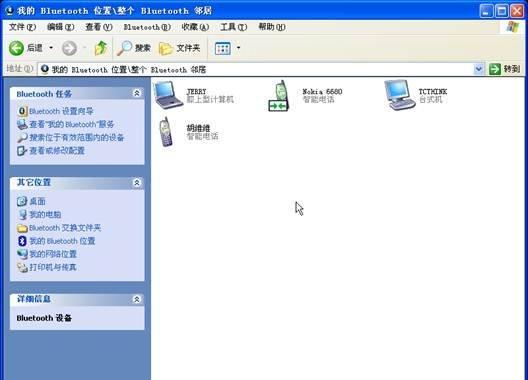
Task: Open the Search (搜索) toolbar button
Action: [x=134, y=48]
